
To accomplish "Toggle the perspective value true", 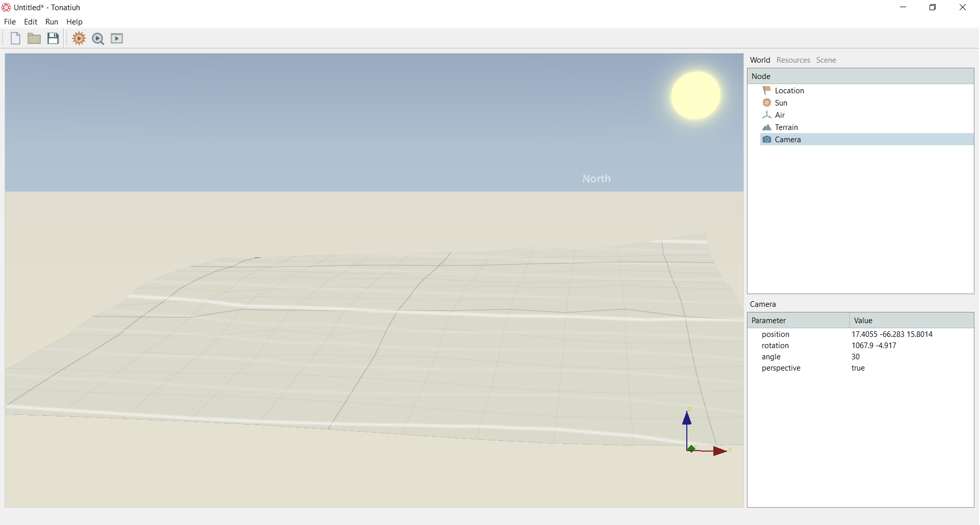I will [x=858, y=368].
